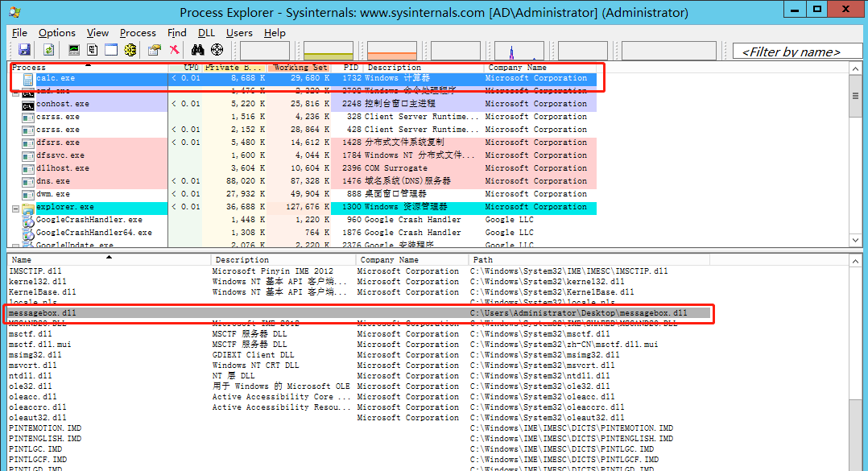Click the icon beside dns.exe

[x=27, y=181]
